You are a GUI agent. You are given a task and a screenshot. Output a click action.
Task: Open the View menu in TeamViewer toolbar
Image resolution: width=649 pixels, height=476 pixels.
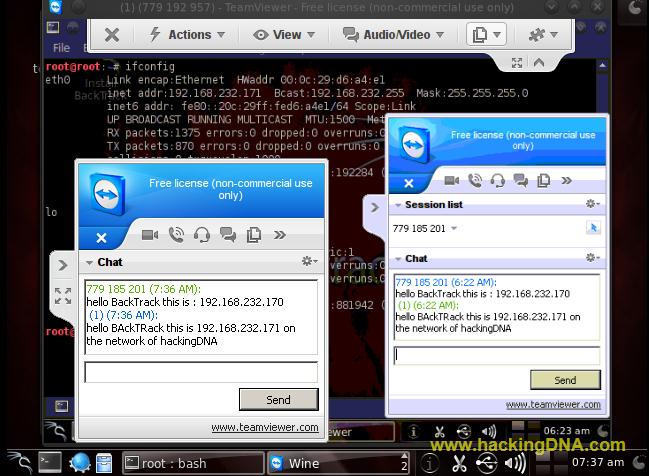(284, 35)
